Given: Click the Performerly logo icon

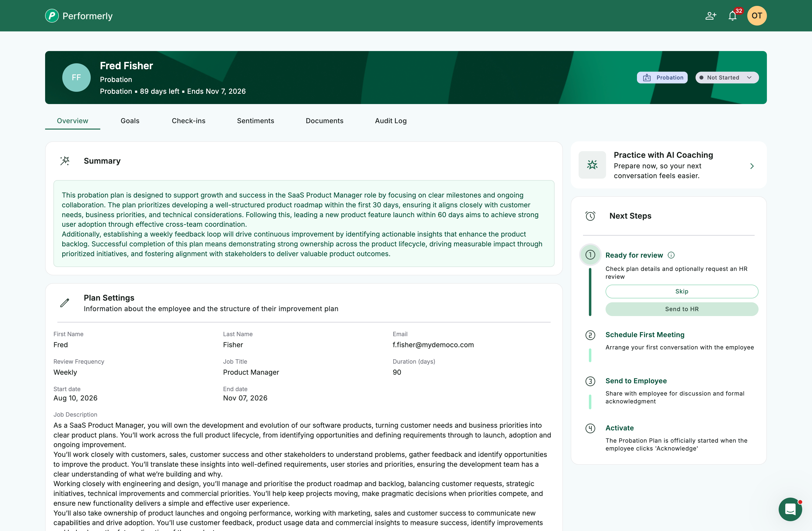Looking at the screenshot, I should (52, 16).
